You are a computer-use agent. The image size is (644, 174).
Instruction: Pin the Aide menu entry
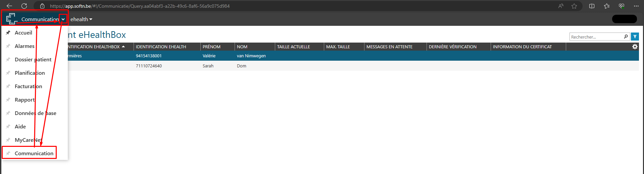pos(8,126)
